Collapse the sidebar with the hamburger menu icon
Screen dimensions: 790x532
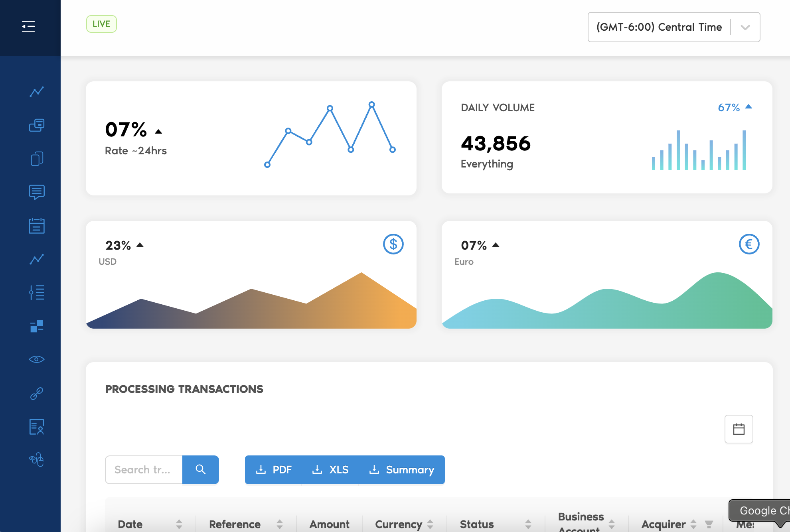[x=28, y=26]
